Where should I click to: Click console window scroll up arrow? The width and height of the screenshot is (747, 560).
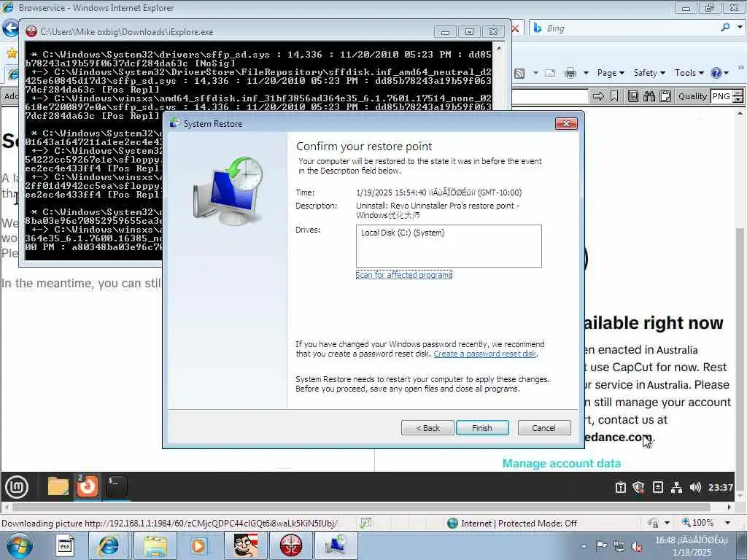pyautogui.click(x=499, y=49)
